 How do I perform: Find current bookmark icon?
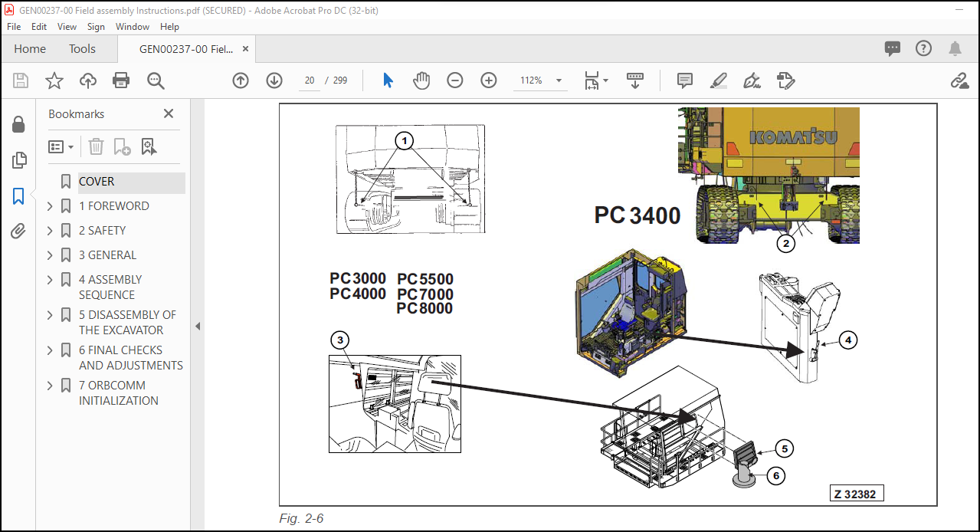click(x=148, y=146)
